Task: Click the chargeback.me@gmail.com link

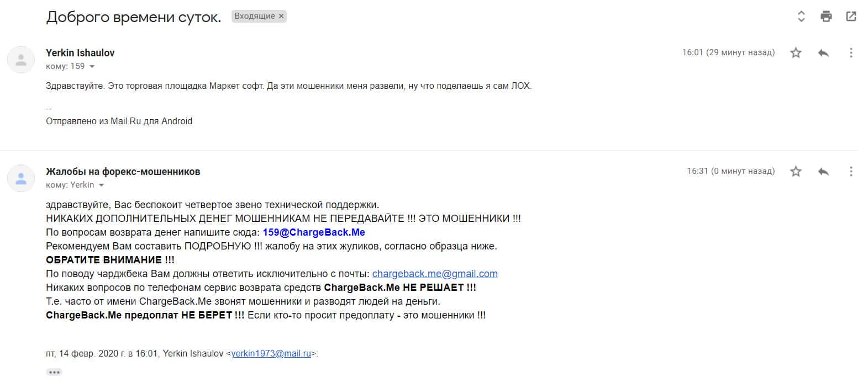Action: pos(435,274)
